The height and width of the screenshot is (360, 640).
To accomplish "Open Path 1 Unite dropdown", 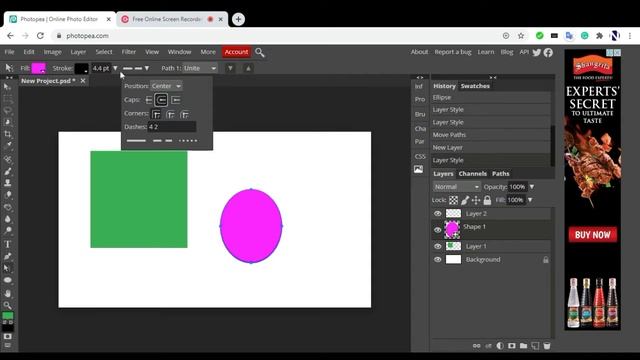I will coord(200,68).
